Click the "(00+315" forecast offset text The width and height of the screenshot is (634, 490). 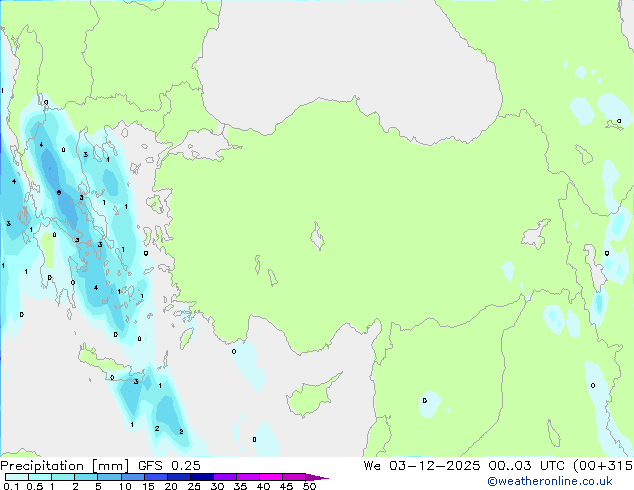point(603,466)
